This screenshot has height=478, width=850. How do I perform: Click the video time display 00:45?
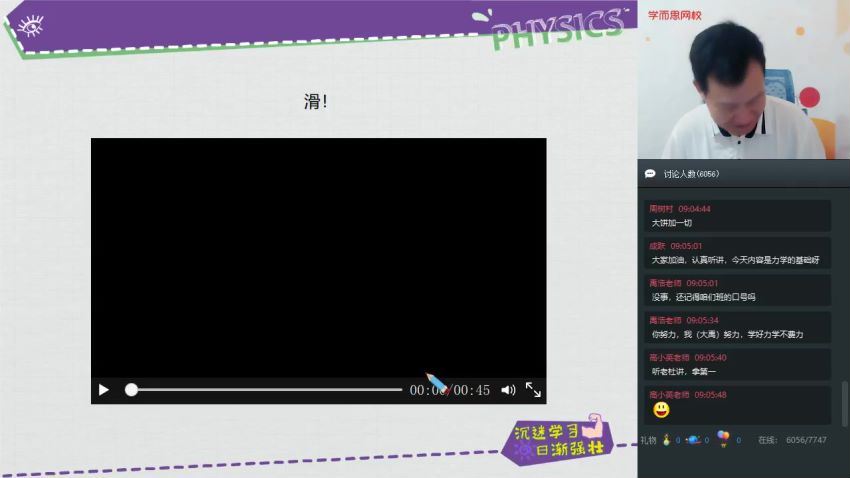coord(472,390)
